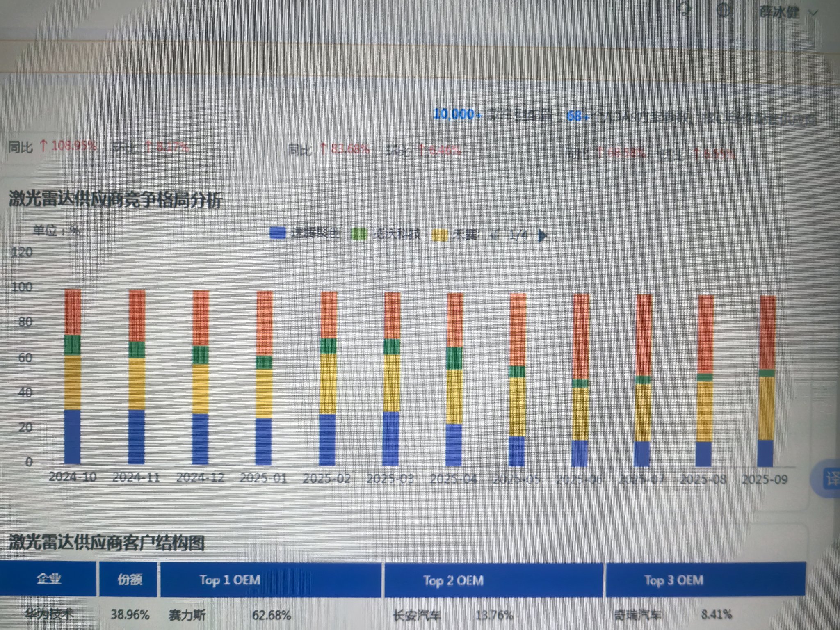Toggle 速腾聚创 blue legend series
The image size is (840, 630).
pyautogui.click(x=305, y=233)
